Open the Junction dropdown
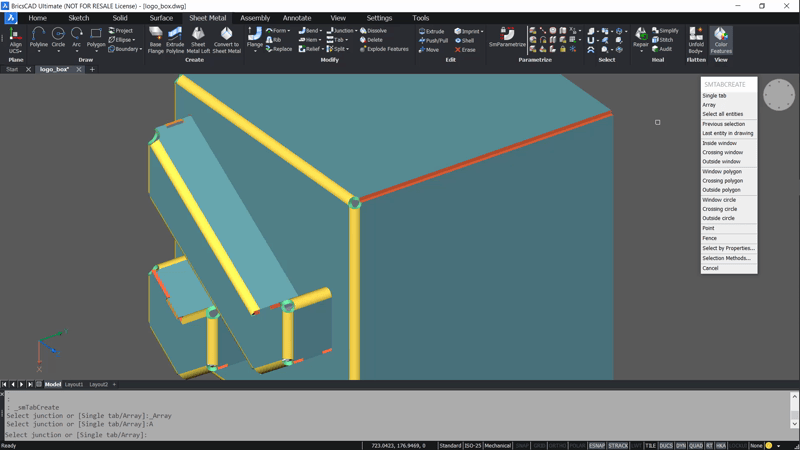800x450 pixels. 356,31
